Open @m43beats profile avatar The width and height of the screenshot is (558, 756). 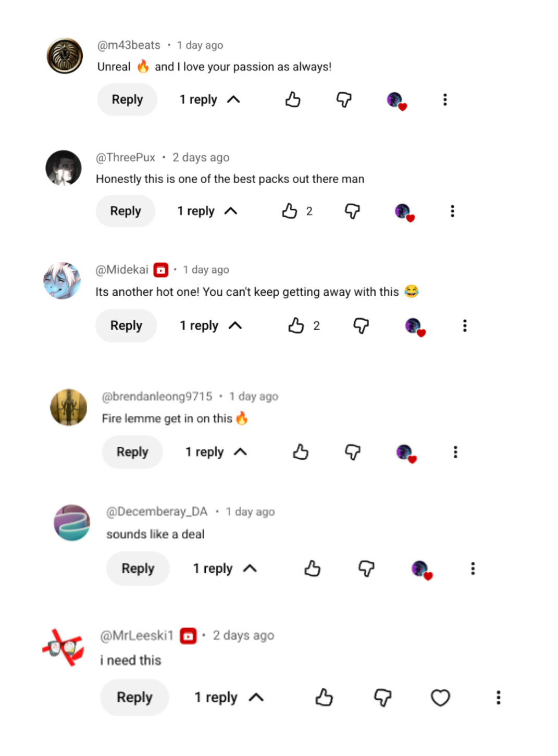tap(65, 56)
